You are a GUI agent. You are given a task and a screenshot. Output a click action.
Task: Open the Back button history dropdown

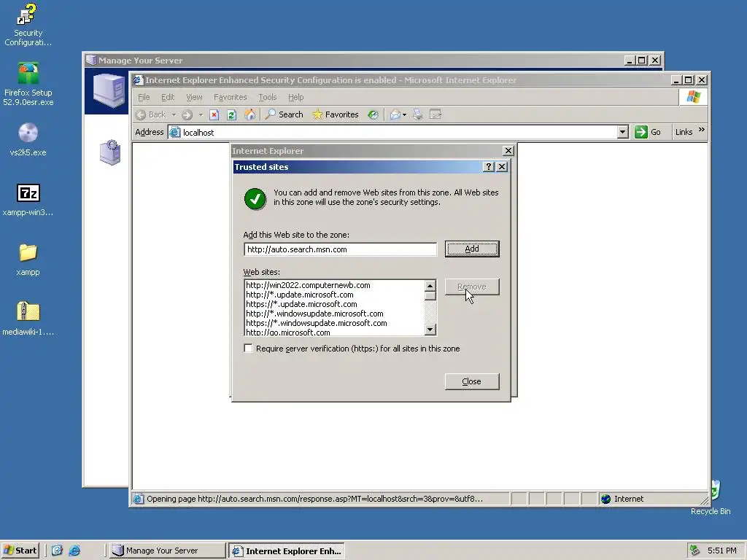[x=174, y=114]
